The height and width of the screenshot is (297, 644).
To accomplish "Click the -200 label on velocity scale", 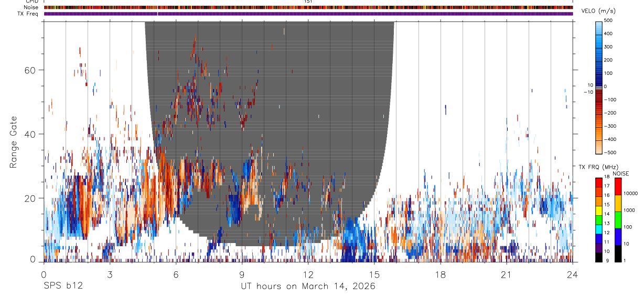I will click(x=611, y=113).
